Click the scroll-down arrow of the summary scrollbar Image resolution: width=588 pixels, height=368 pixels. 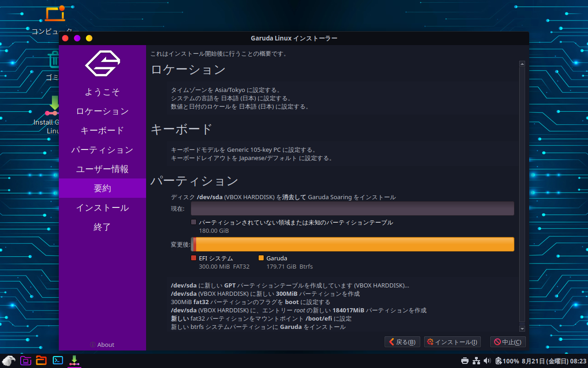coord(522,328)
